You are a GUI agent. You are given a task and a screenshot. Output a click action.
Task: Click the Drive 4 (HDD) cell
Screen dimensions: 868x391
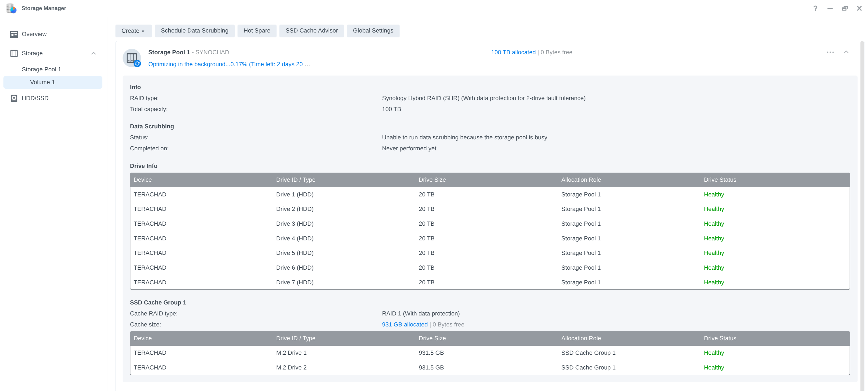pos(294,239)
